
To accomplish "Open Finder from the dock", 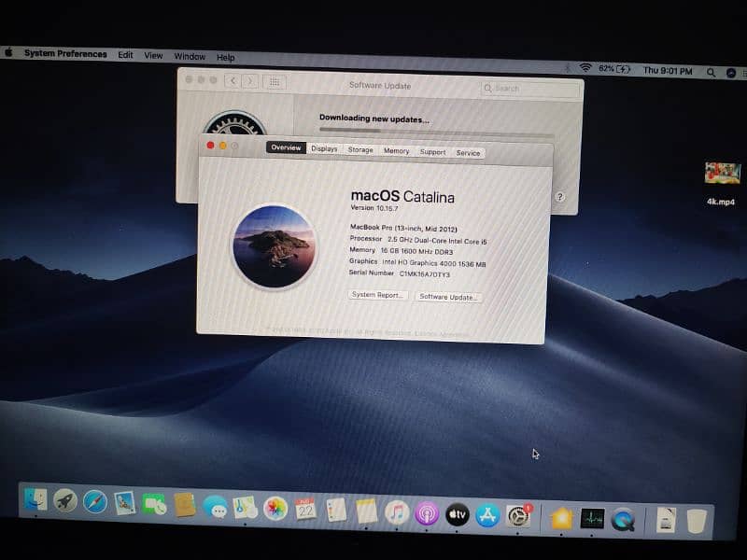I will point(35,502).
